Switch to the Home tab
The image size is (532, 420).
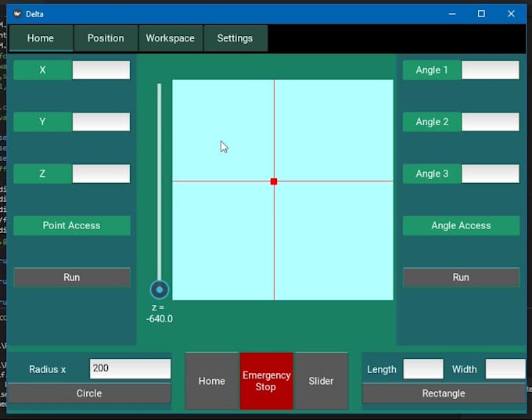41,38
